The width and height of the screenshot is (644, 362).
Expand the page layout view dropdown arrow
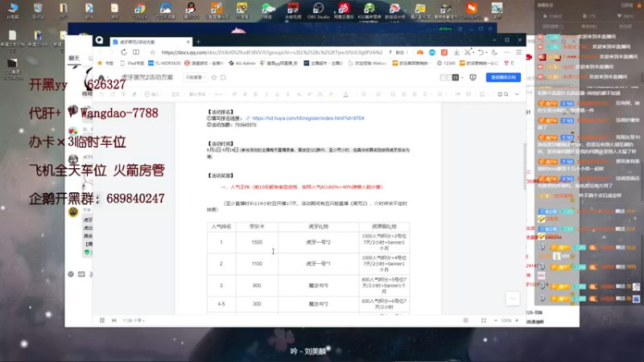pyautogui.click(x=462, y=77)
